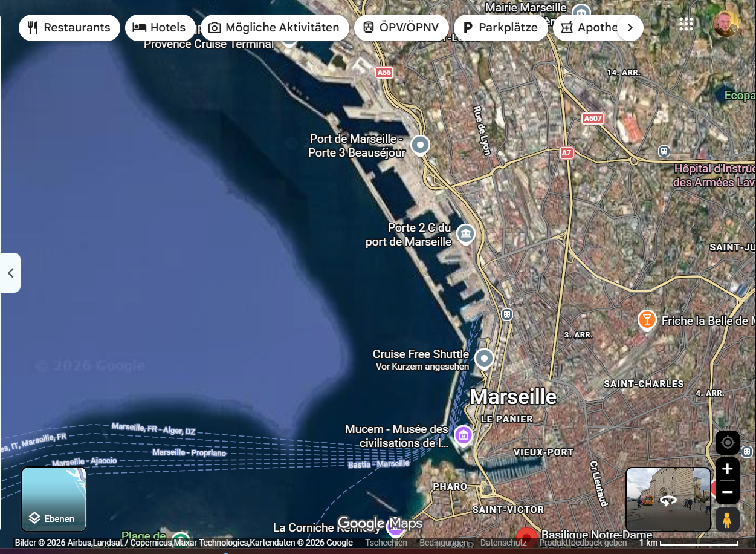Click the Tschechien footer link
The height and width of the screenshot is (554, 756).
tap(386, 543)
